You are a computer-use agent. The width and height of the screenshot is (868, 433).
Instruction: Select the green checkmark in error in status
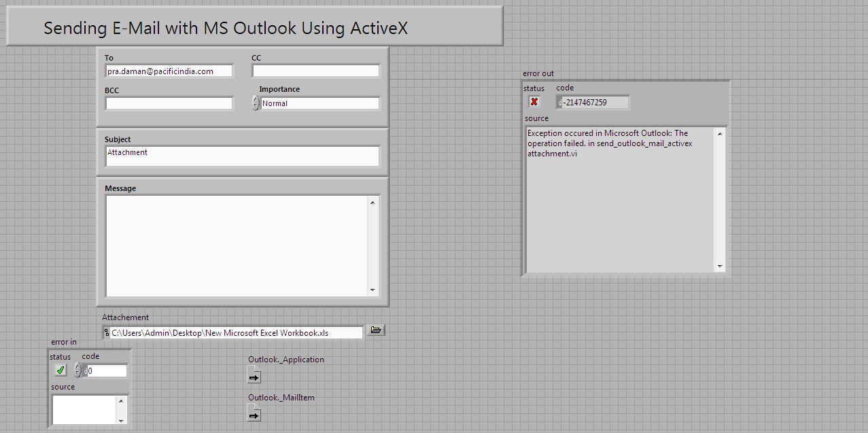click(60, 370)
